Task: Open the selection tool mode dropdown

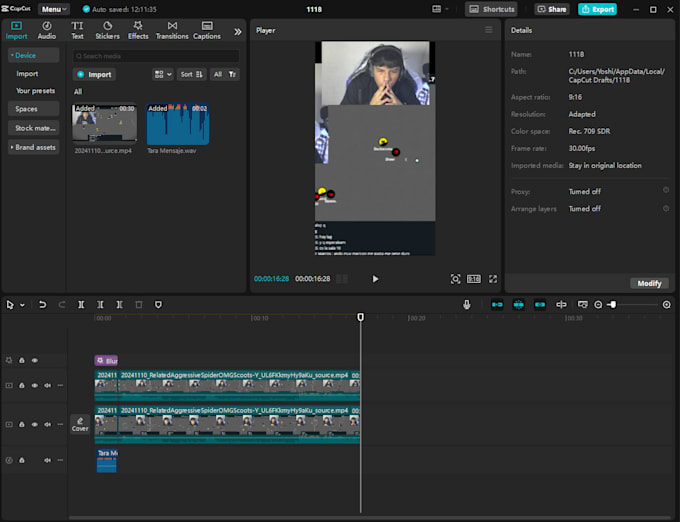Action: [22, 305]
